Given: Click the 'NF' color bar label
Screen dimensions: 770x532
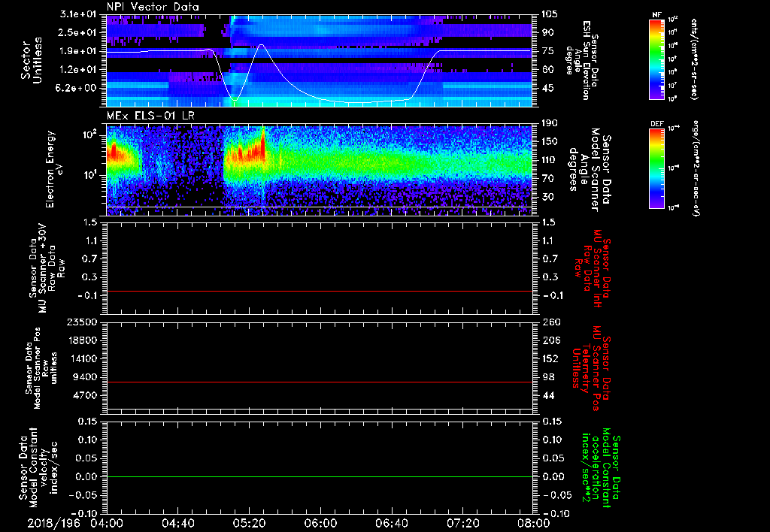Looking at the screenshot, I should pos(656,15).
